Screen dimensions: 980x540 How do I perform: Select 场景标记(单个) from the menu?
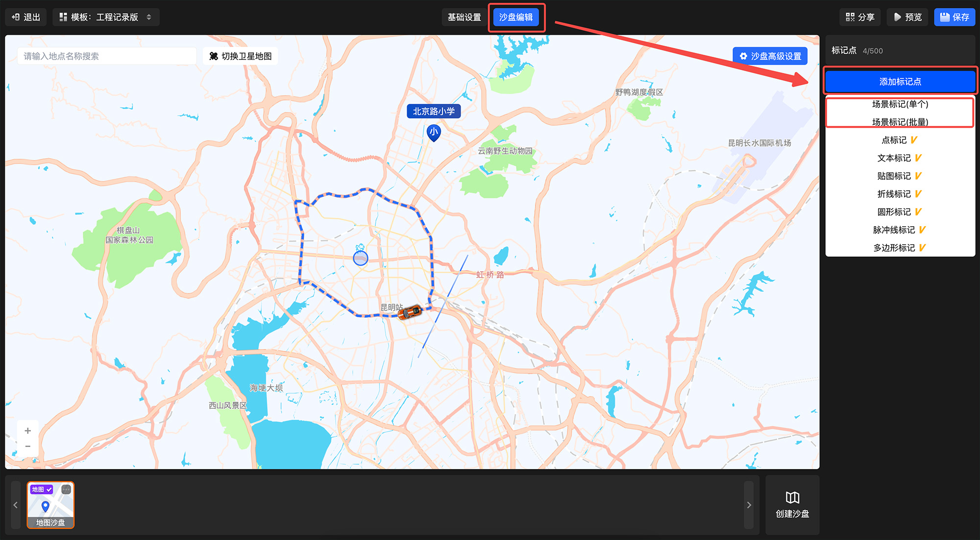(900, 104)
